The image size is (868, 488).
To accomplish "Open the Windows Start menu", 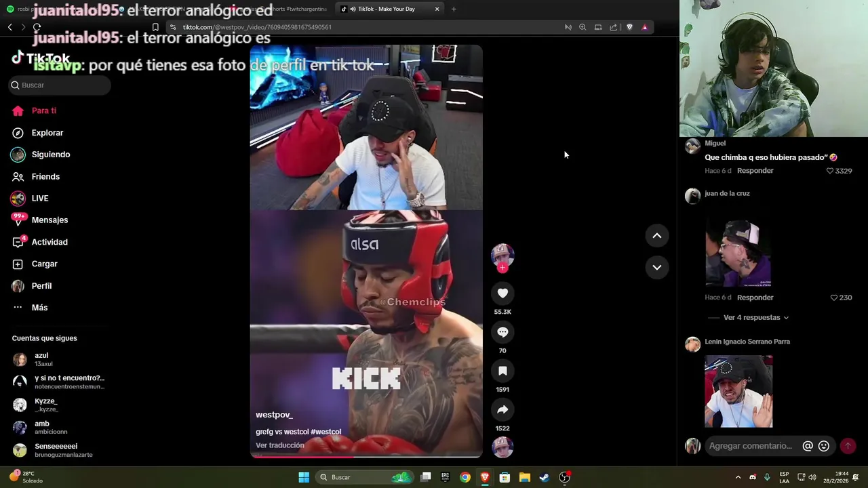I will pos(304,477).
